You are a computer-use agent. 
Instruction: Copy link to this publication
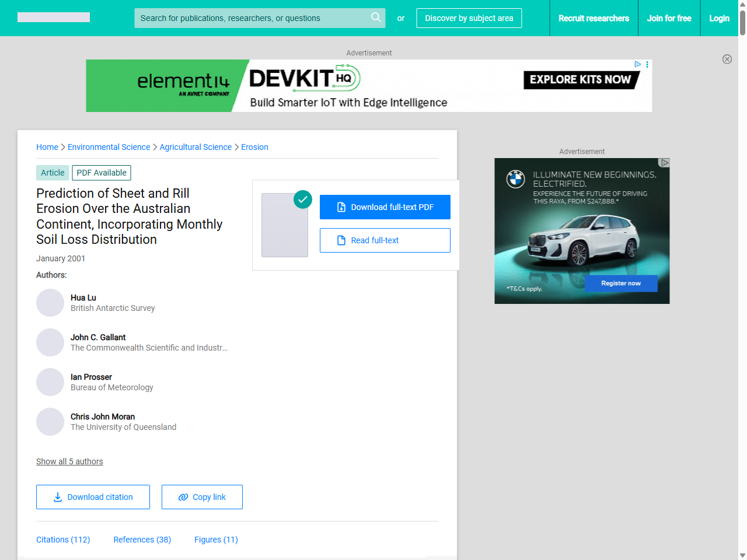tap(202, 497)
